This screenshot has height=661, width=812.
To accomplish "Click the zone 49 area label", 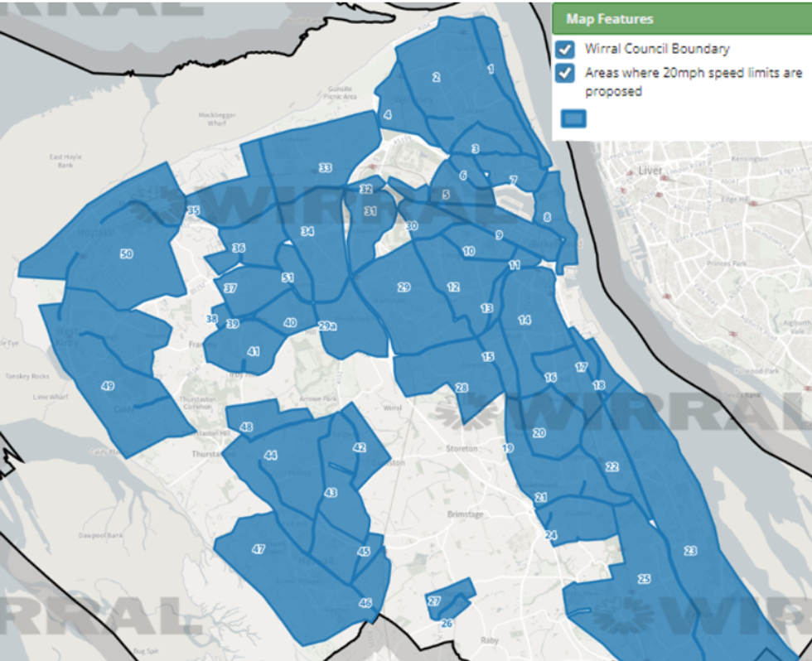I will pos(108,384).
